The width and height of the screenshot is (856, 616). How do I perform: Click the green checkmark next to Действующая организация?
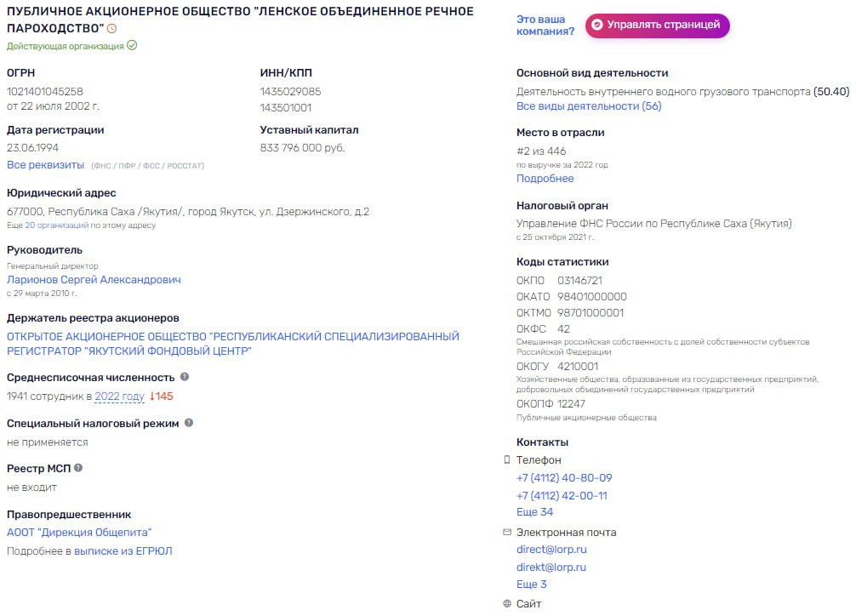[132, 45]
